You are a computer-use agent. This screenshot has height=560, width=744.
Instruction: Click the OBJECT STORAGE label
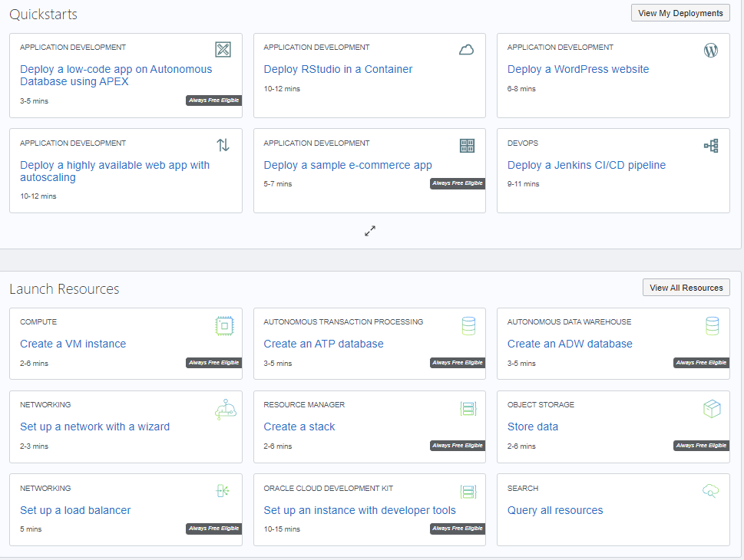pyautogui.click(x=541, y=405)
